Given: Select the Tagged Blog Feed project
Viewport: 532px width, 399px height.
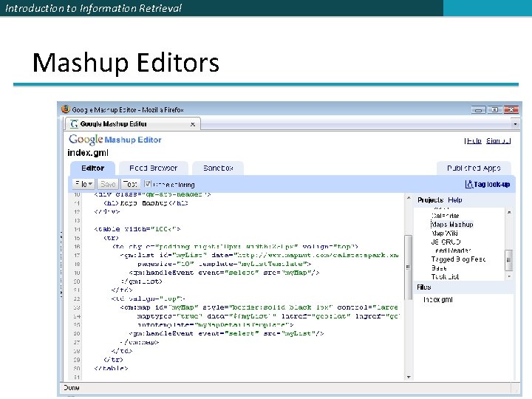Looking at the screenshot, I should coord(458,259).
